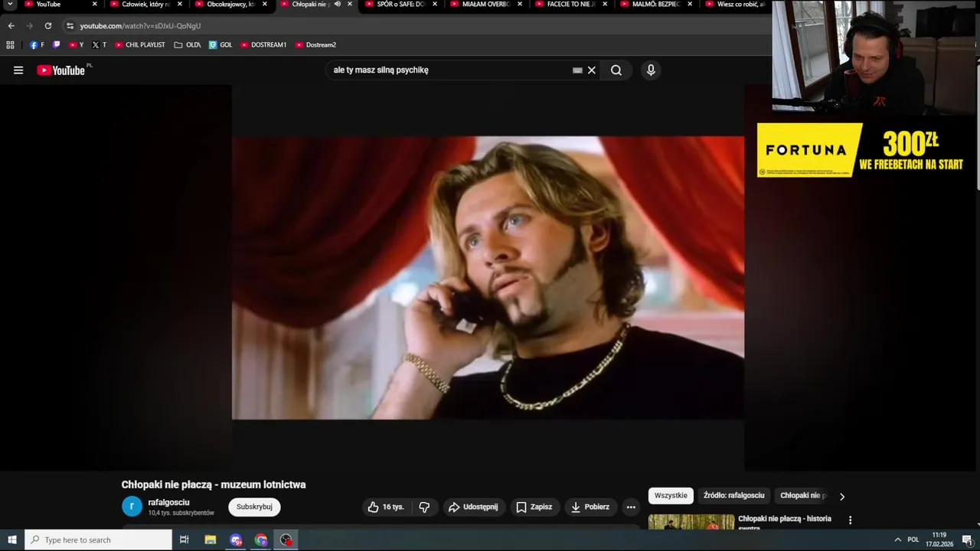The image size is (980, 551).
Task: Open the X bookmark T
Action: pos(99,44)
